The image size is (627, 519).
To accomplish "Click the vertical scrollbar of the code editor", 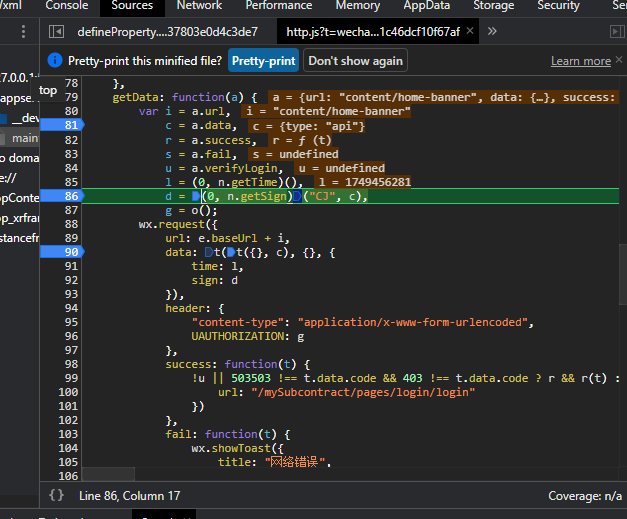I will pos(623,275).
